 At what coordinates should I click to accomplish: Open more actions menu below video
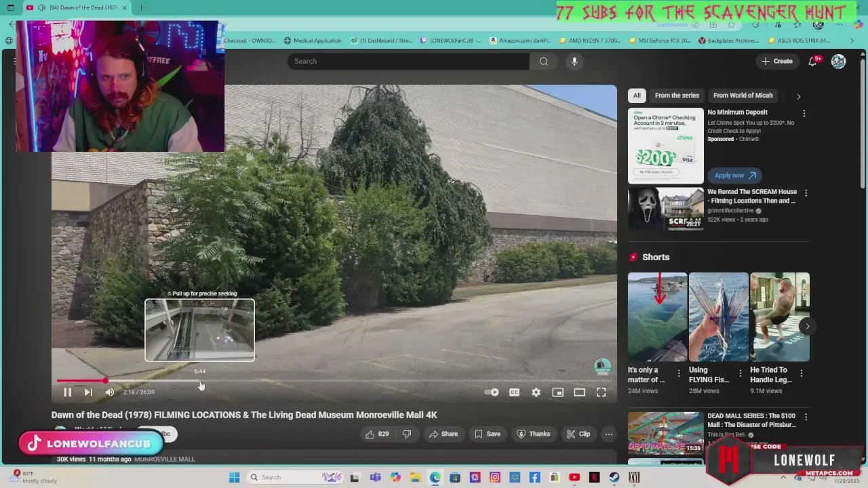pyautogui.click(x=609, y=434)
